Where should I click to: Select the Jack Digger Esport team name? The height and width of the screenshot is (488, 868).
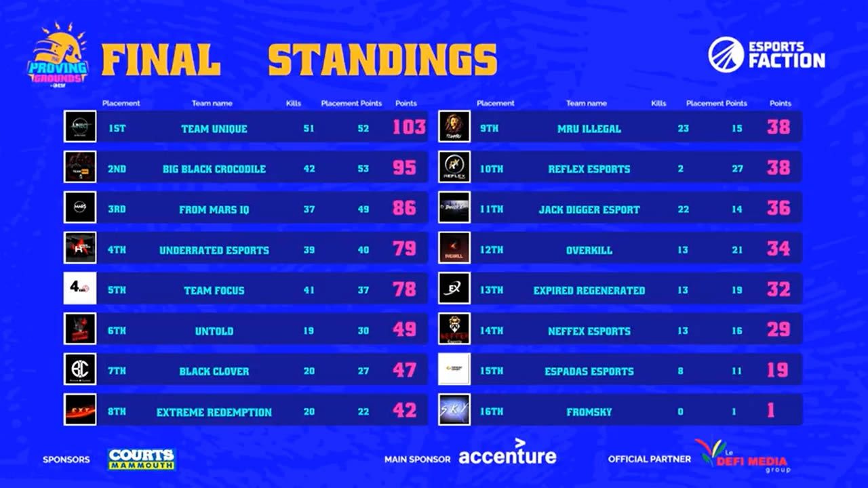pyautogui.click(x=589, y=209)
